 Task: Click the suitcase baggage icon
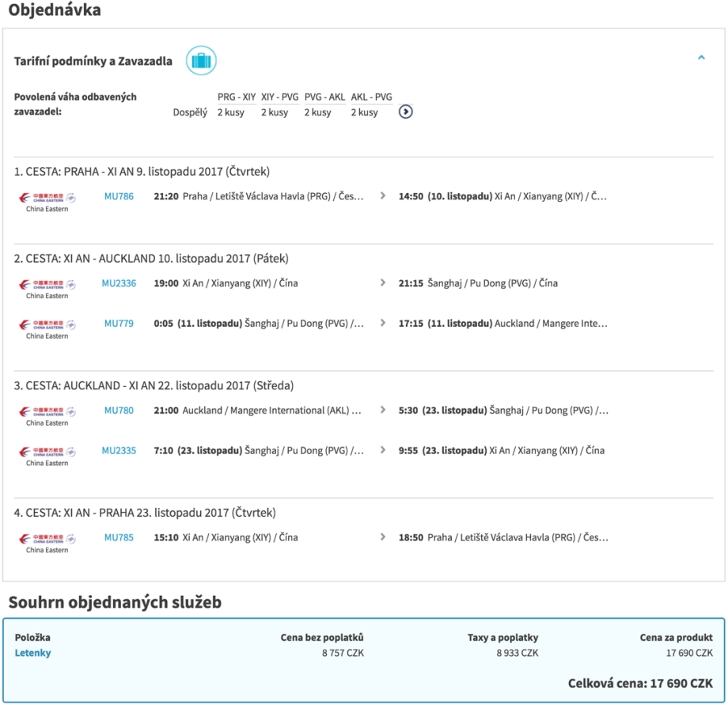[x=201, y=61]
